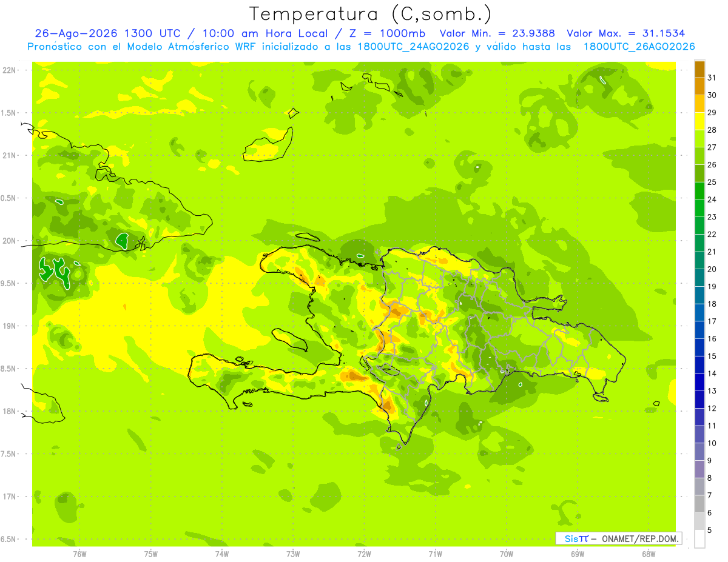Click the "75W" longitude label
Viewport: 728px width, 562px height.
151,554
